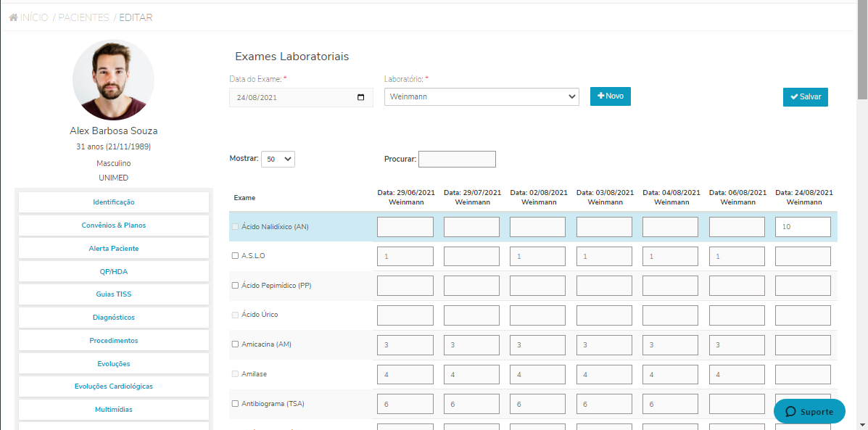The height and width of the screenshot is (430, 868).
Task: Click the home icon in breadcrumb
Action: click(x=14, y=17)
